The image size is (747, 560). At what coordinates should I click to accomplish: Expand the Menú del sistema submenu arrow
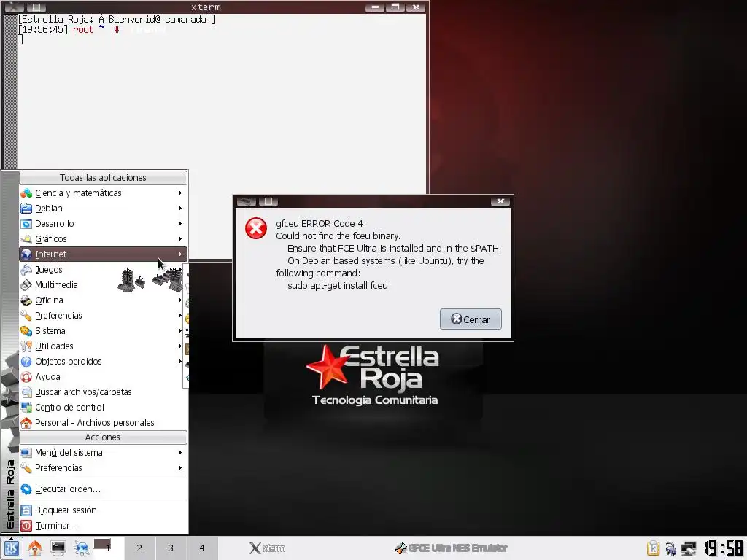click(x=180, y=452)
